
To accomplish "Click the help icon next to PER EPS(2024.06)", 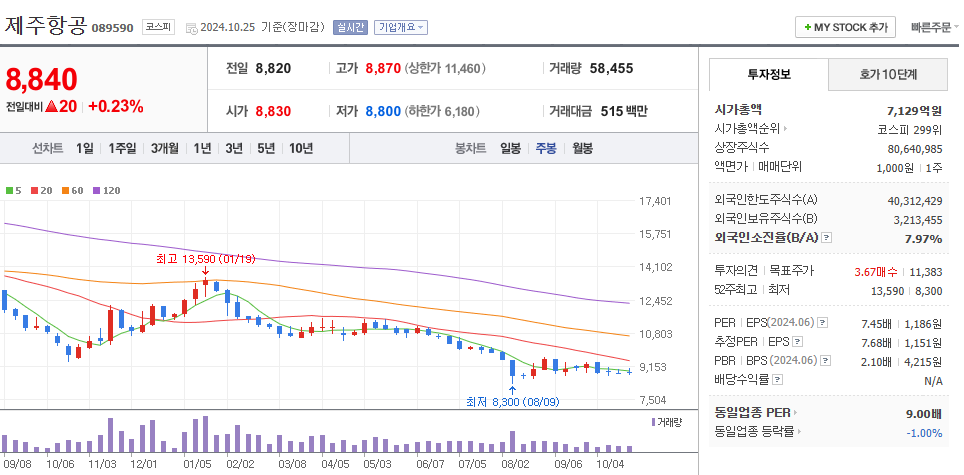I will [823, 323].
